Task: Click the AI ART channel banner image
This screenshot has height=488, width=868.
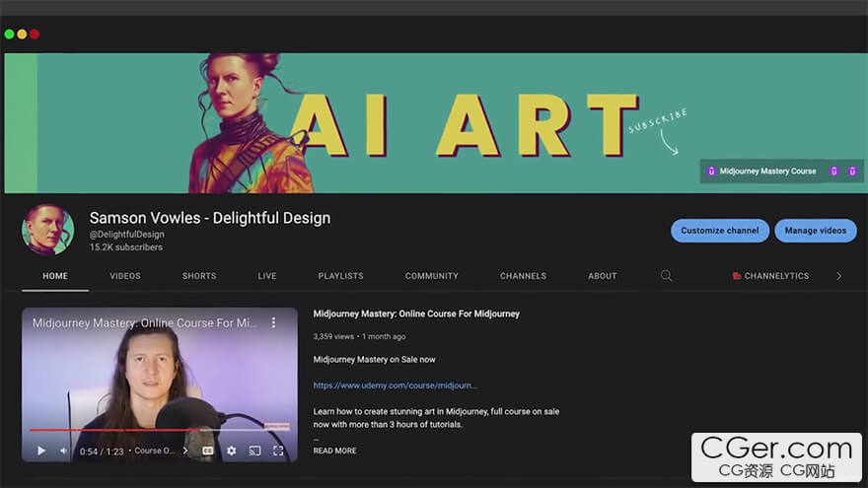Action: point(435,123)
